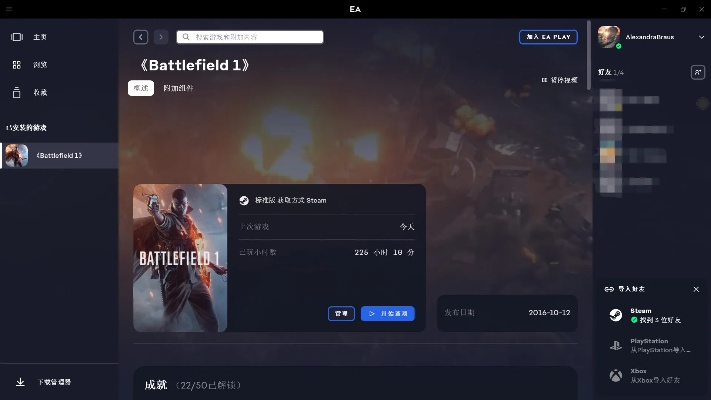Click the blue play game button
Screen dimensions: 711x400
(387, 314)
